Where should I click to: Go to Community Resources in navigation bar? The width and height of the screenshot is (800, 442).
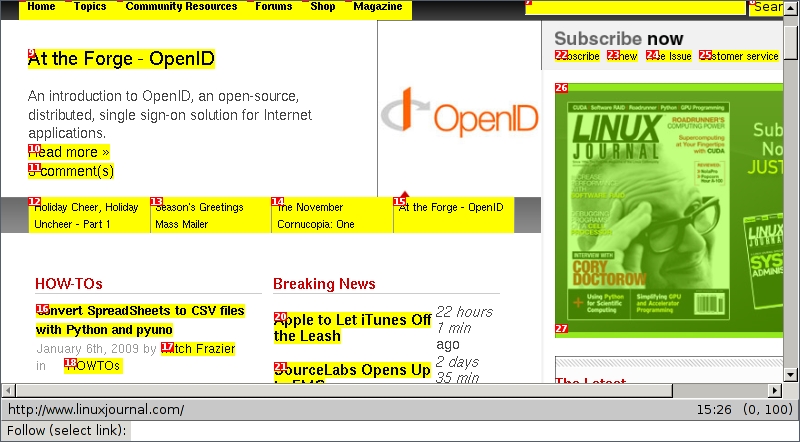(x=181, y=7)
